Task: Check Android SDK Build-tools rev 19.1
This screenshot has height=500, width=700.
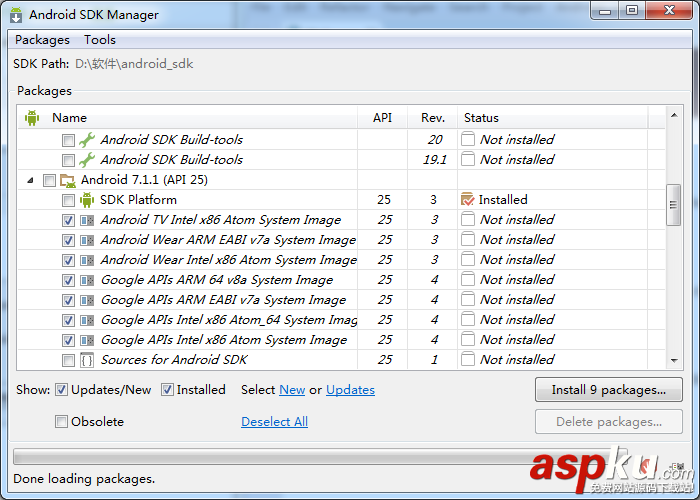Action: [x=68, y=160]
